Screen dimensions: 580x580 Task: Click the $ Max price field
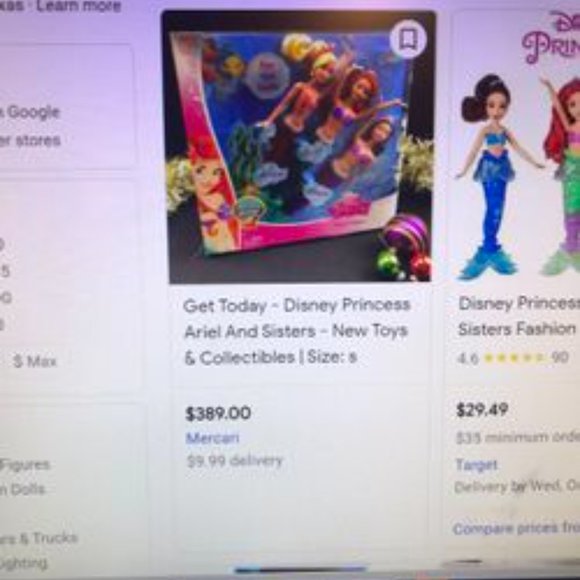(35, 361)
